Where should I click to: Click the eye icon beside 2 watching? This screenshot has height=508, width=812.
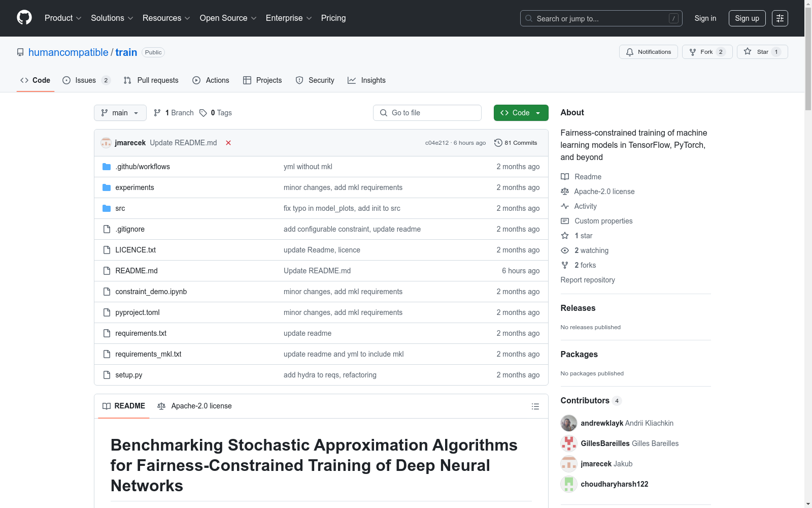(x=565, y=250)
